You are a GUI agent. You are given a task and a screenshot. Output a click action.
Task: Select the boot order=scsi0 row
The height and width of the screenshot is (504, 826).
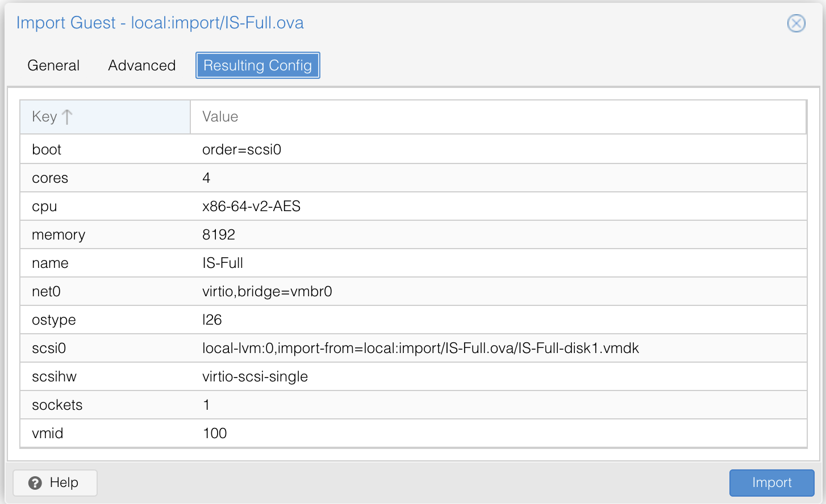tap(414, 149)
